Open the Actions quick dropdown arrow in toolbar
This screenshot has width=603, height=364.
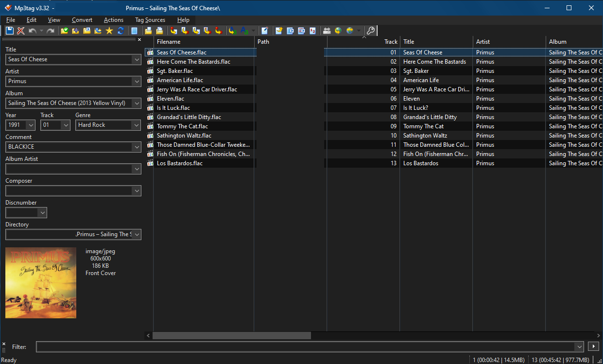pos(254,31)
